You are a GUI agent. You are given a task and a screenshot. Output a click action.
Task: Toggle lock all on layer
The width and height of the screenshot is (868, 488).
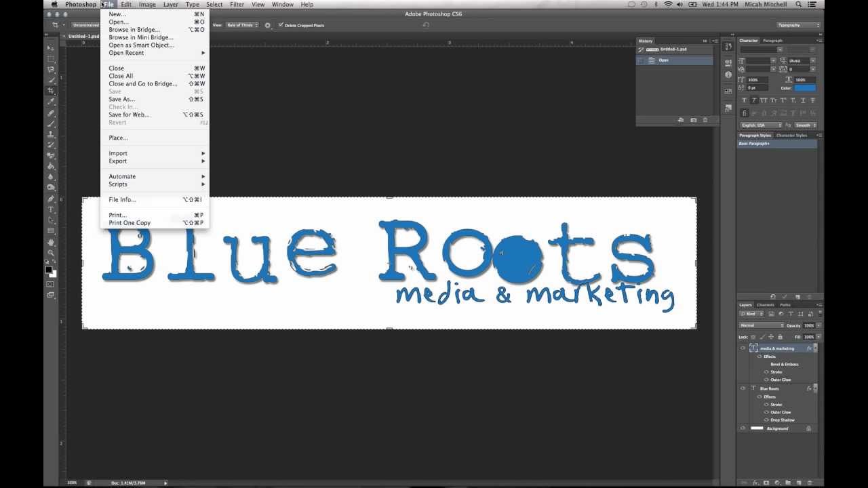(780, 337)
